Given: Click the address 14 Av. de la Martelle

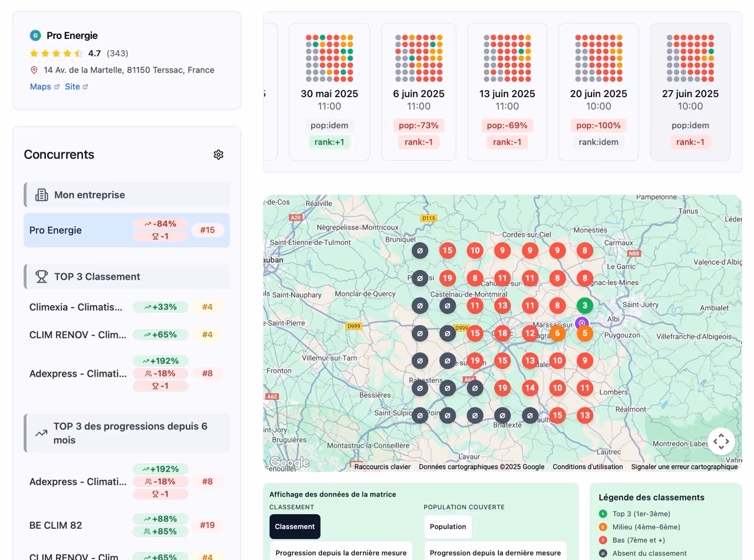Looking at the screenshot, I should point(129,70).
